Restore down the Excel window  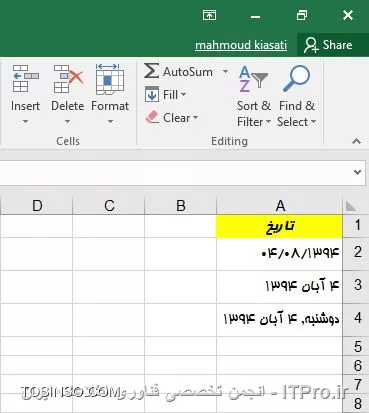click(302, 15)
